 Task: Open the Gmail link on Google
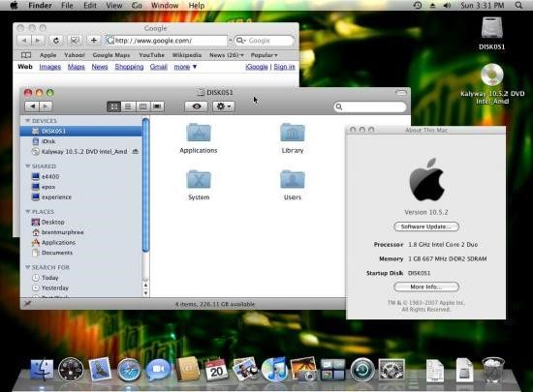[x=159, y=67]
